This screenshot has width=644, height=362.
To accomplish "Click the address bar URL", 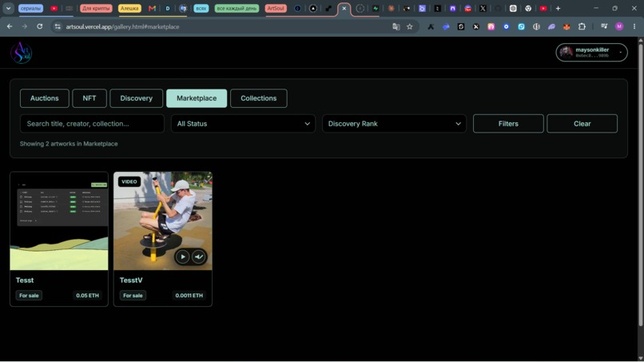I will (122, 26).
